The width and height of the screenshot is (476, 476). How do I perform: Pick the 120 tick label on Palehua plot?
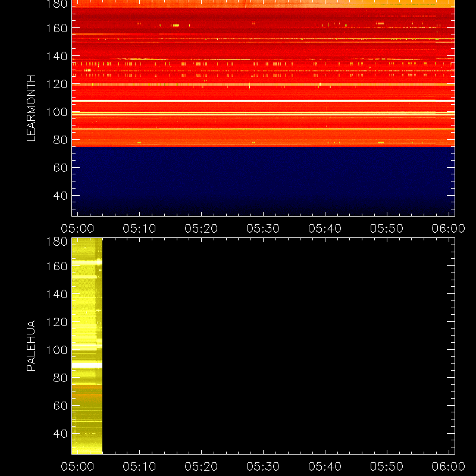pyautogui.click(x=57, y=322)
